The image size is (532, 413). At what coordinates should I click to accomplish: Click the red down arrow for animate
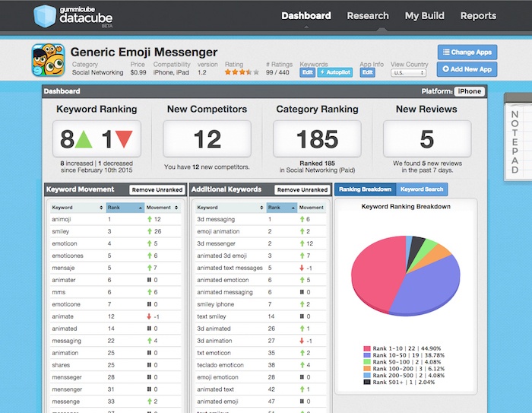tap(149, 316)
